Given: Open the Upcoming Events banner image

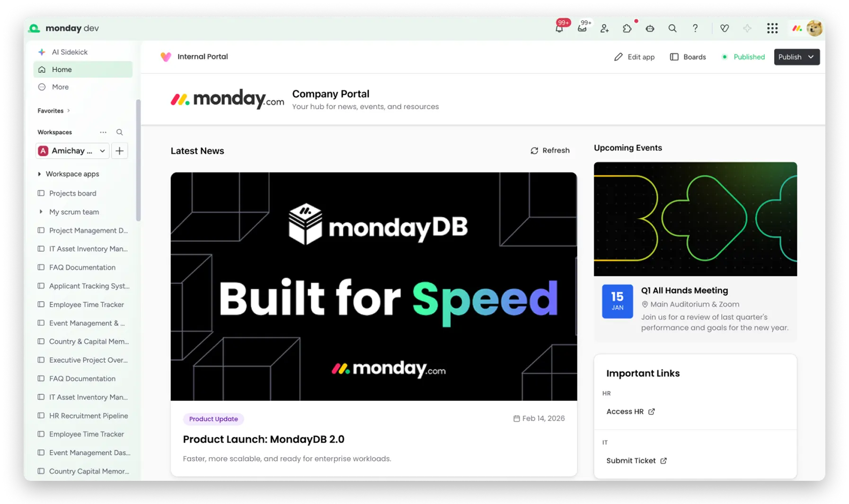Looking at the screenshot, I should (695, 219).
